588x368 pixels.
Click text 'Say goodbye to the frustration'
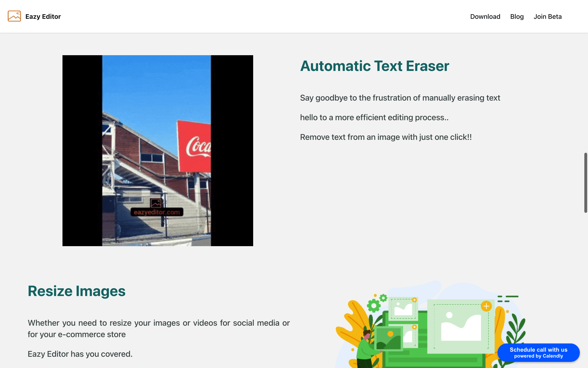[x=355, y=98]
